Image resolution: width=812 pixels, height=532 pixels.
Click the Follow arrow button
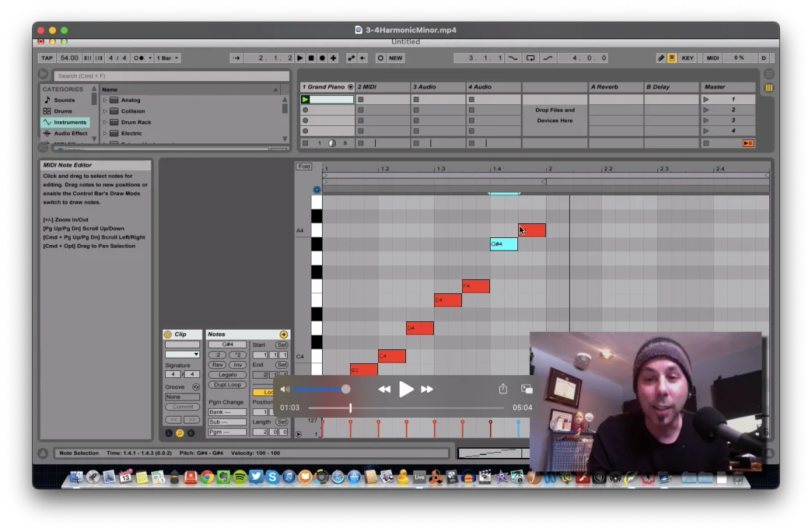click(x=236, y=58)
